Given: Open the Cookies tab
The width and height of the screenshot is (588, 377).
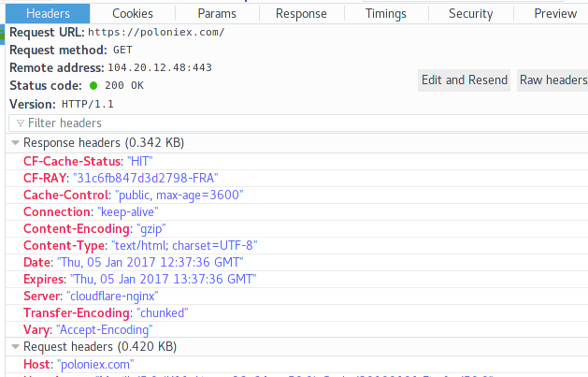Looking at the screenshot, I should (x=133, y=13).
